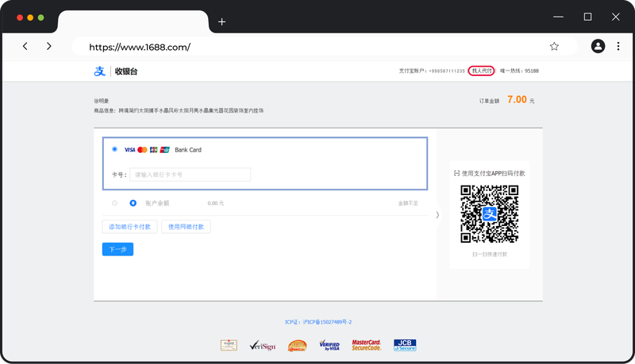635x364 pixels.
Task: Click the 使用网银付款 button
Action: (186, 227)
